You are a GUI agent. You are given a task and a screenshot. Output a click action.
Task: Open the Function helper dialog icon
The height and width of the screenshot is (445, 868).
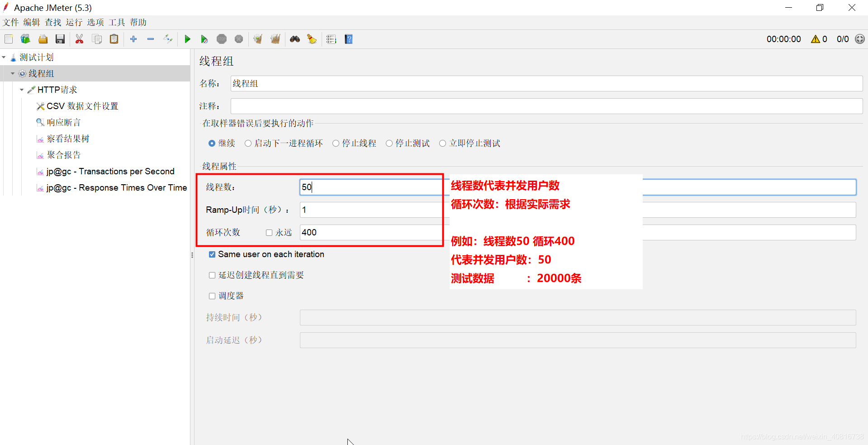pos(332,39)
